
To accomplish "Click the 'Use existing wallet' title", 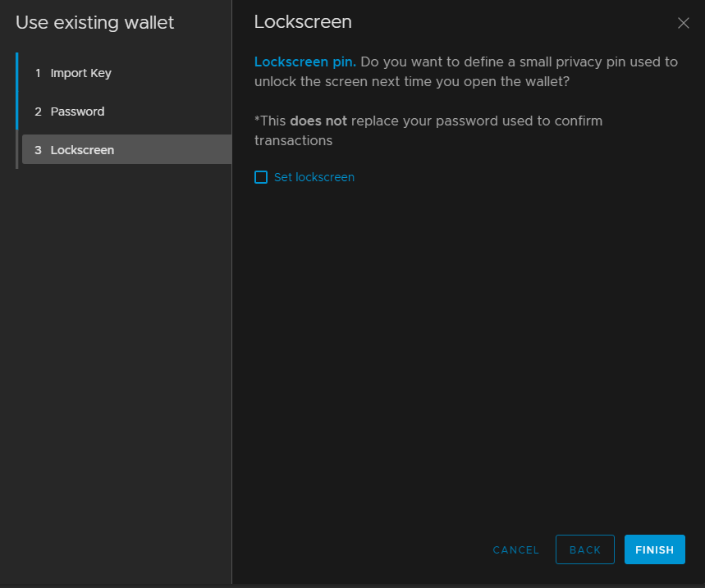I will (95, 22).
